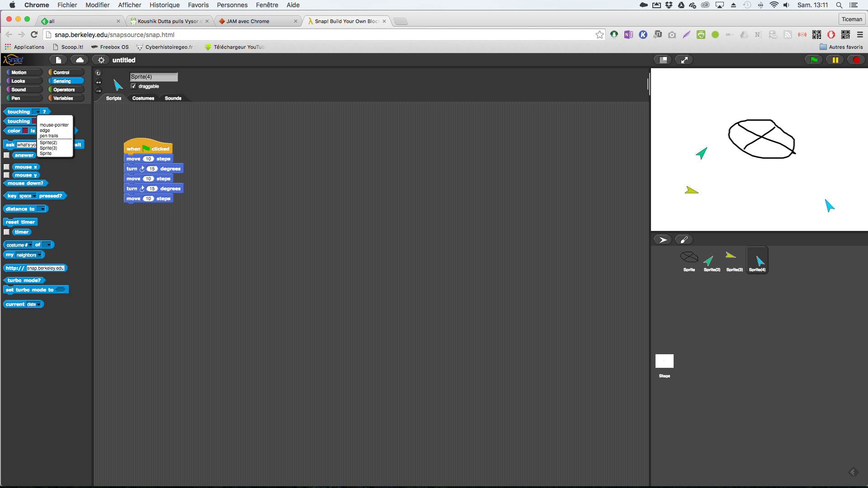Paint a new sprite with brush icon
This screenshot has width=868, height=488.
(x=684, y=240)
